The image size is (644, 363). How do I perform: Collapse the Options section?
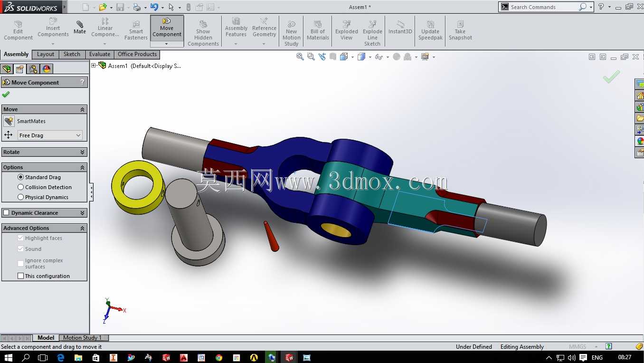[82, 167]
